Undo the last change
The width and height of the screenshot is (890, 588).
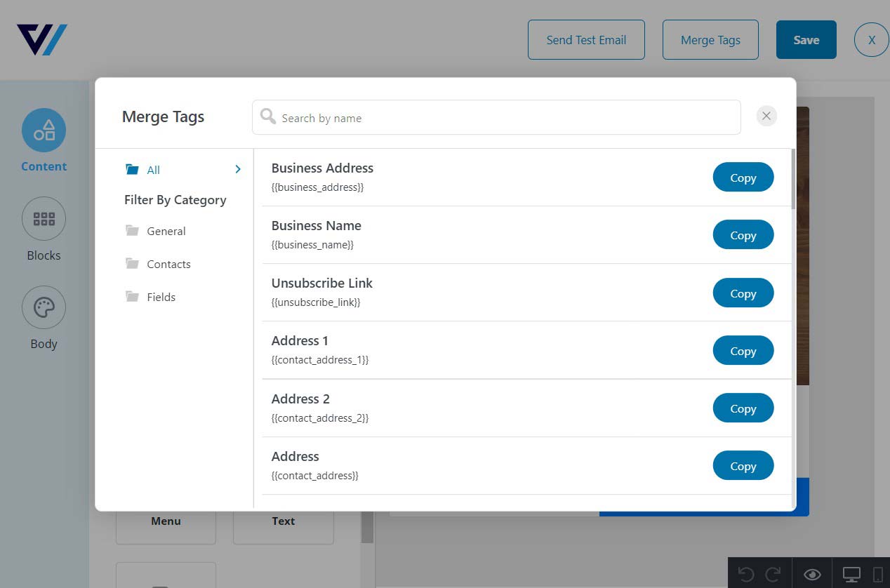[x=746, y=573]
